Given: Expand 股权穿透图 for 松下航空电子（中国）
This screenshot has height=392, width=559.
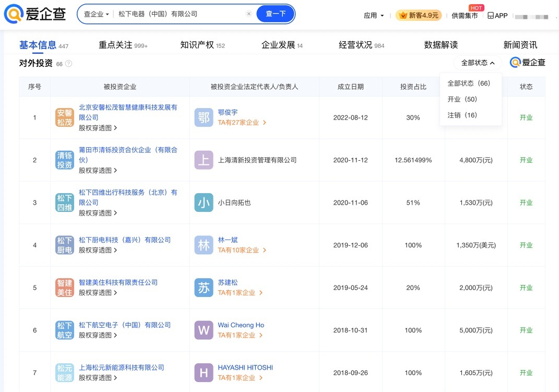Looking at the screenshot, I should tap(98, 335).
